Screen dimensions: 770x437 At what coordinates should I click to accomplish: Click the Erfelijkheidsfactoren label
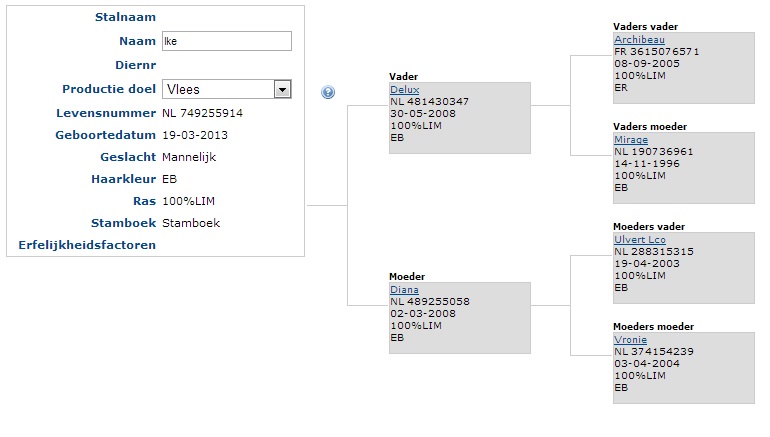[x=87, y=245]
